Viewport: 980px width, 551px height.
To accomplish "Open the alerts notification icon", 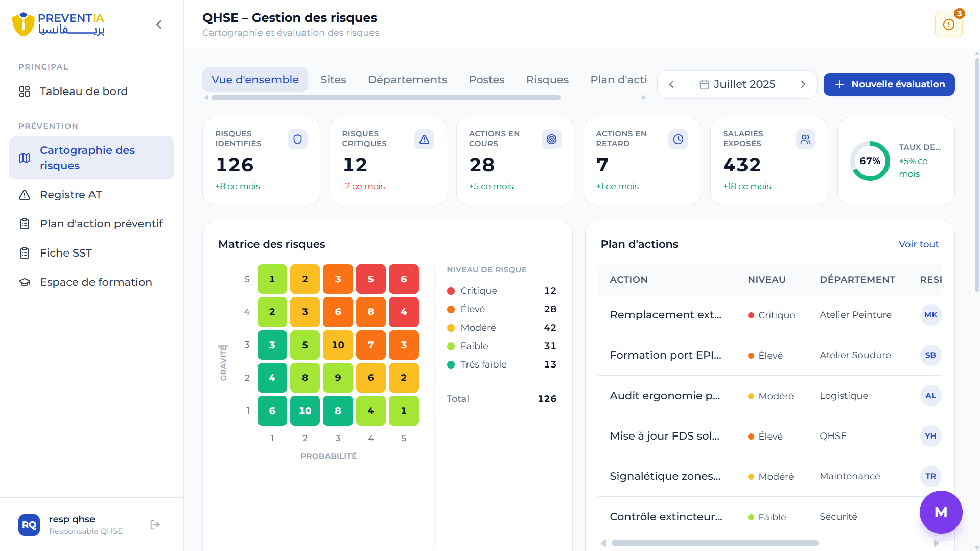I will (949, 25).
